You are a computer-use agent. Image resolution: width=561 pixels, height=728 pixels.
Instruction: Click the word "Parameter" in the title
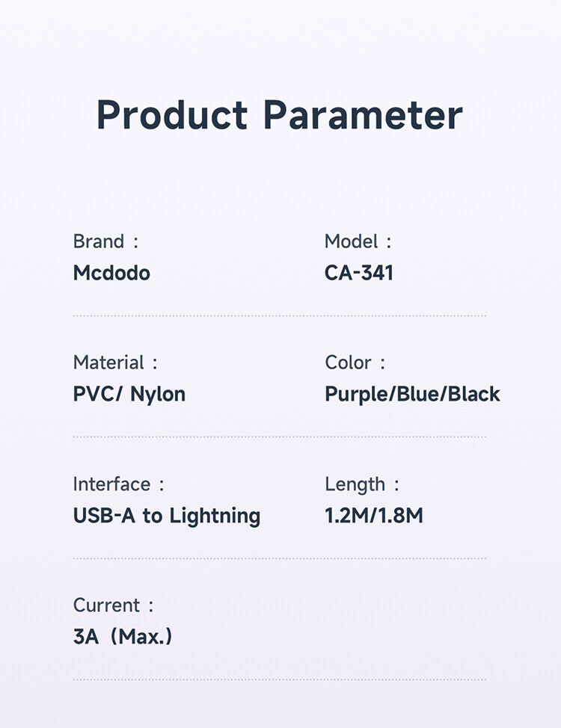364,116
